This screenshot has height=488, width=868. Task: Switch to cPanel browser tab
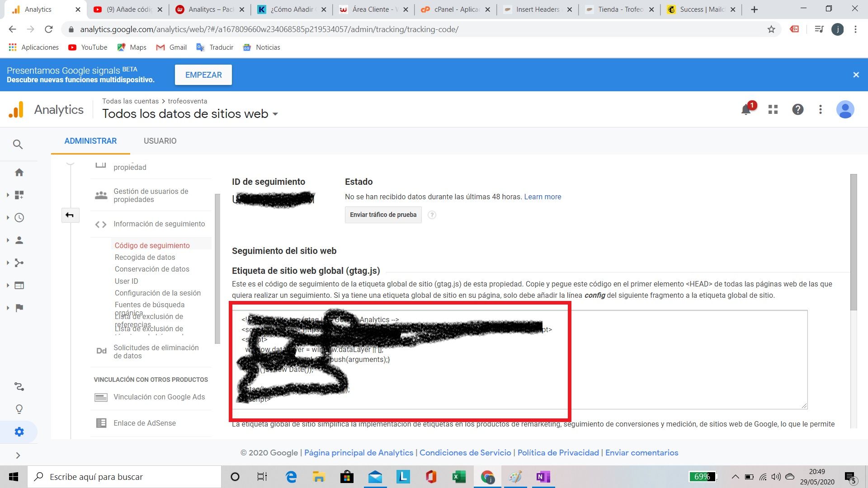click(x=456, y=9)
